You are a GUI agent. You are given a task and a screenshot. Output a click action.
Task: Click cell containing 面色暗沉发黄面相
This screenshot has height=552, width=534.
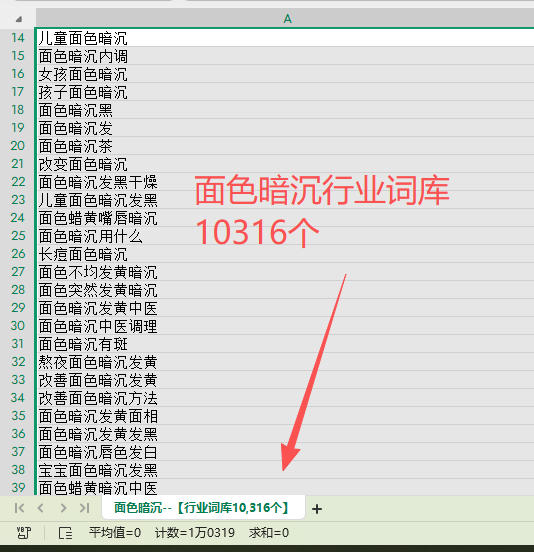[285, 416]
